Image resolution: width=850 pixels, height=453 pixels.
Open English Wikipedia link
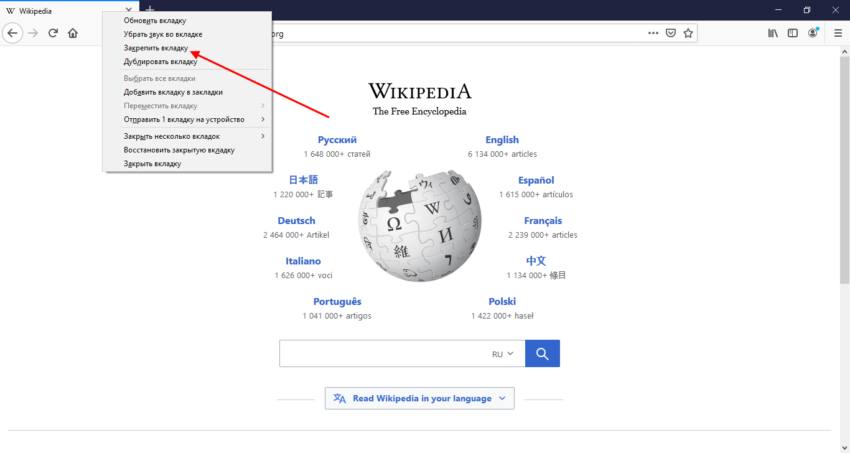click(x=502, y=140)
